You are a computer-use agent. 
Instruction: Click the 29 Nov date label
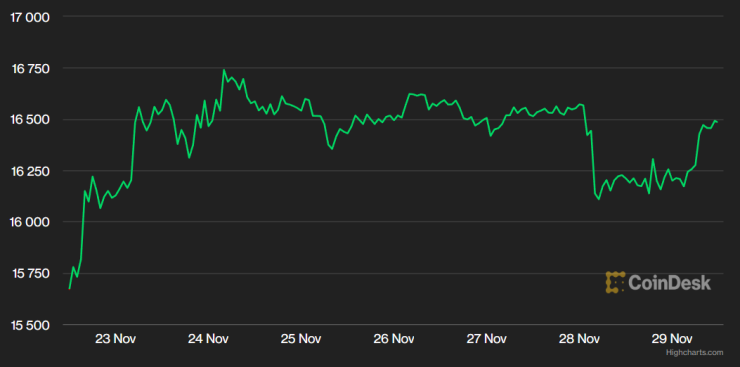coord(672,338)
